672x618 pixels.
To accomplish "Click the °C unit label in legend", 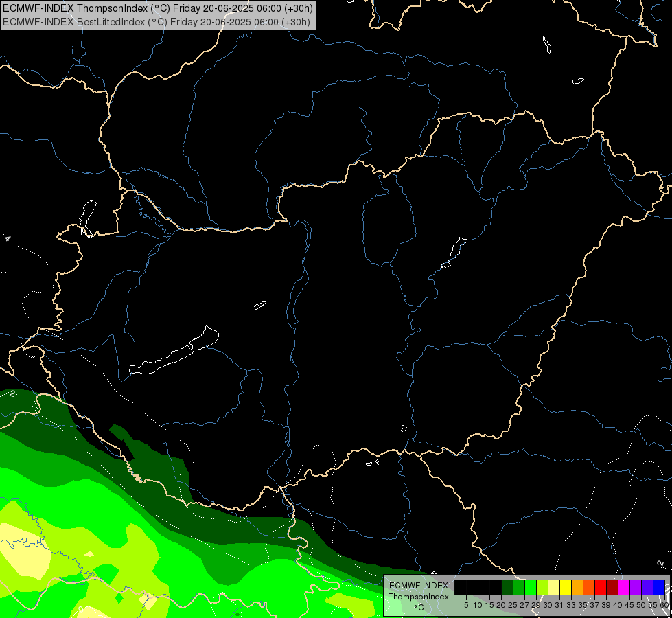I will (x=419, y=607).
